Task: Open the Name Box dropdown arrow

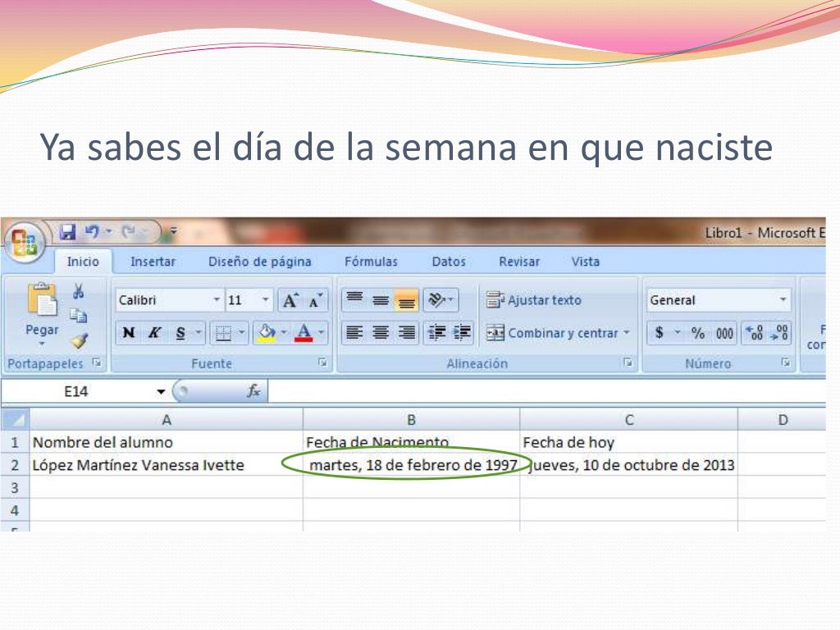Action: tap(161, 391)
